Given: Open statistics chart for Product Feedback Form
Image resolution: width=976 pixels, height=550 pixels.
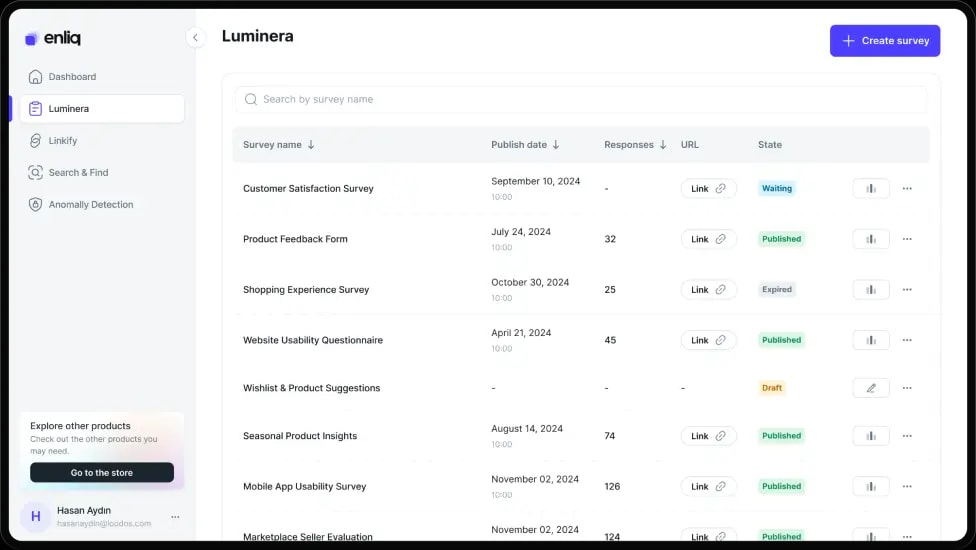Looking at the screenshot, I should pos(870,239).
